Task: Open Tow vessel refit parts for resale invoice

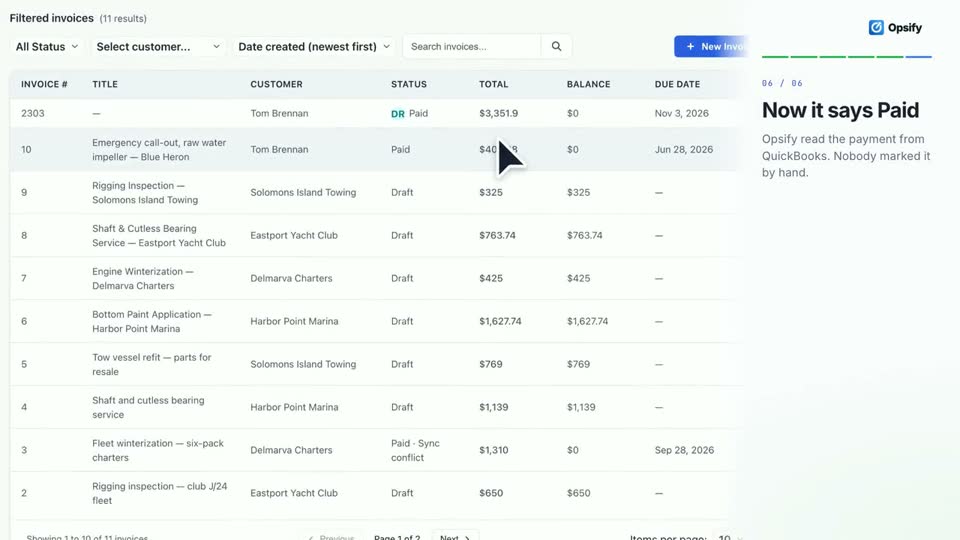Action: (x=151, y=364)
